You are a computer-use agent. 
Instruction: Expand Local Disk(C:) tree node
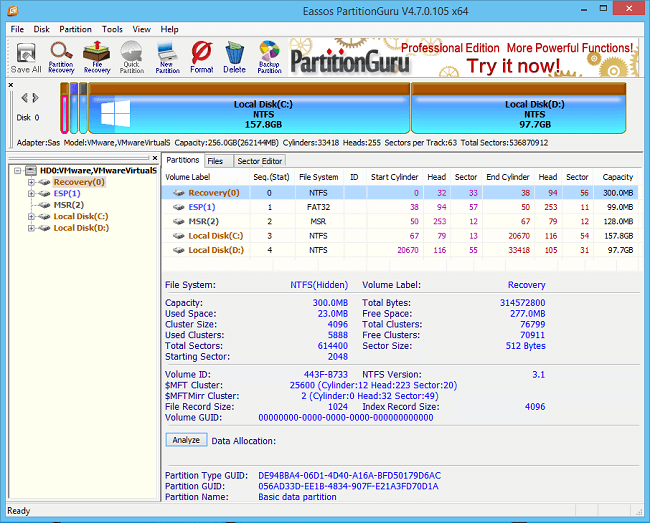[32, 216]
